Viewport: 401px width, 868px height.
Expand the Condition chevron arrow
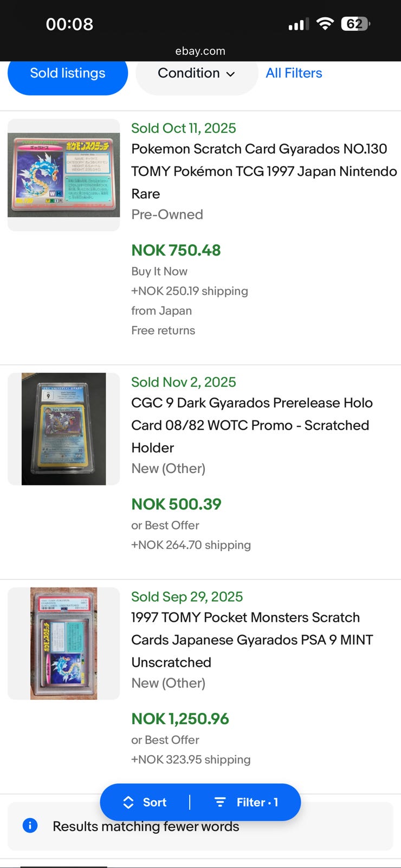pos(231,74)
